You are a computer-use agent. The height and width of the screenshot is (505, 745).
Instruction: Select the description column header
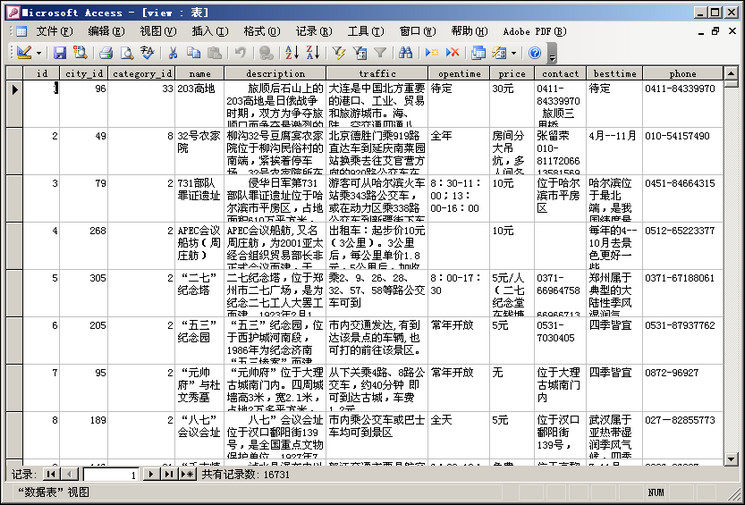(275, 73)
